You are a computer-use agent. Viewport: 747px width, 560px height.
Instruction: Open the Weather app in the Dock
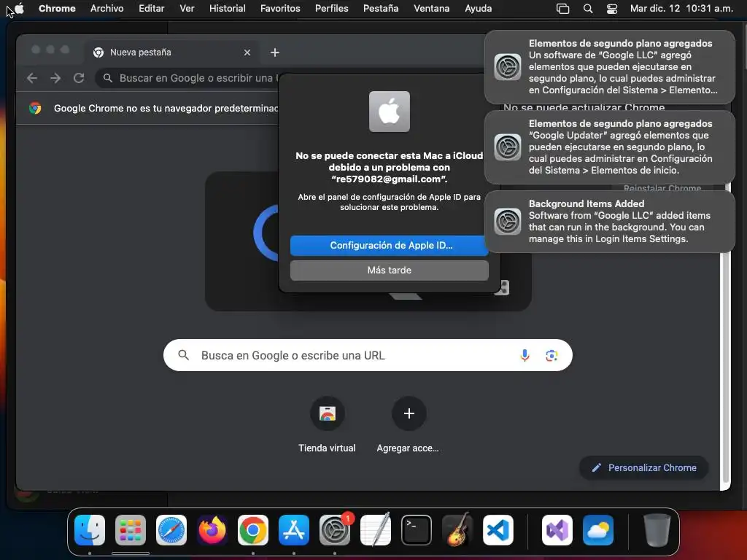pyautogui.click(x=598, y=530)
